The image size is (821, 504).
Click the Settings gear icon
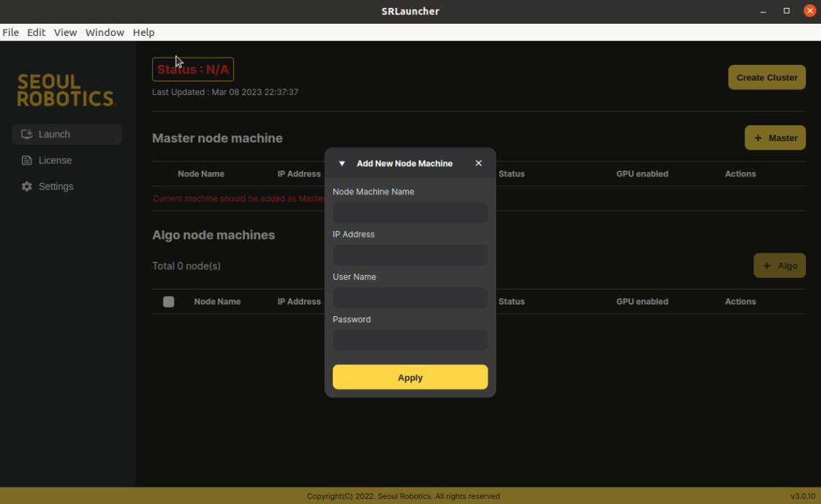tap(27, 186)
